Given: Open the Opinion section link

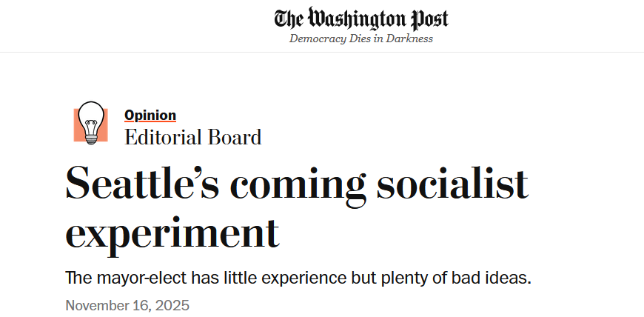Looking at the screenshot, I should point(150,115).
